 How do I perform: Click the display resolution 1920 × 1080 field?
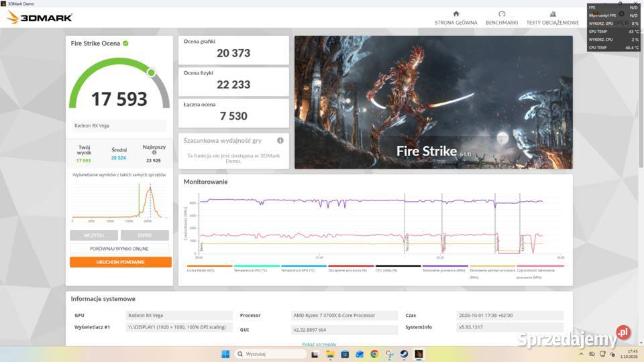[178, 327]
